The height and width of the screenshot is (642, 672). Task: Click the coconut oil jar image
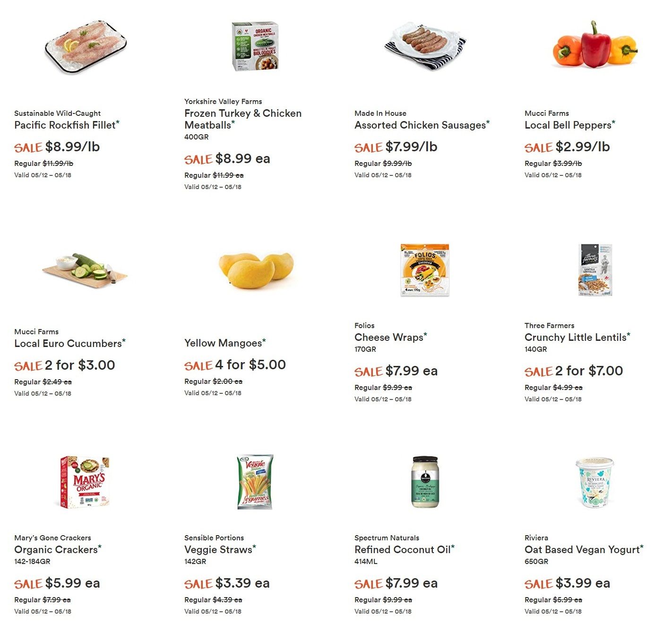(425, 482)
